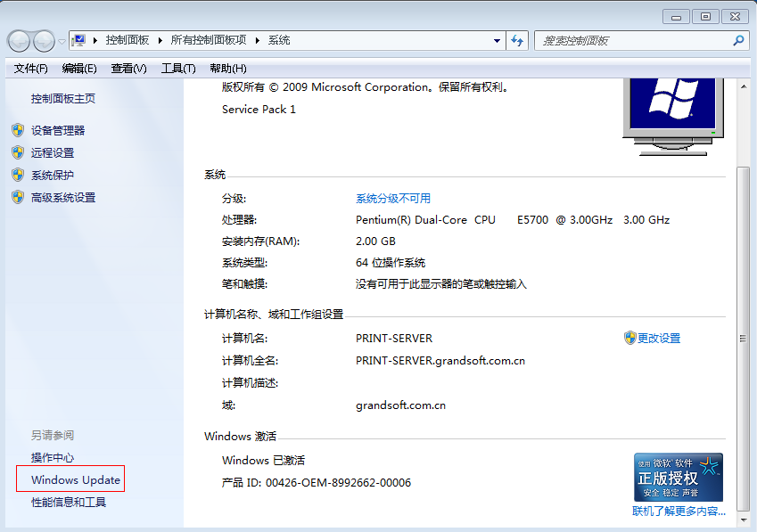Click the processor text Pentium(R) Dual-Core
Screen dimensions: 757x532
pyautogui.click(x=411, y=220)
